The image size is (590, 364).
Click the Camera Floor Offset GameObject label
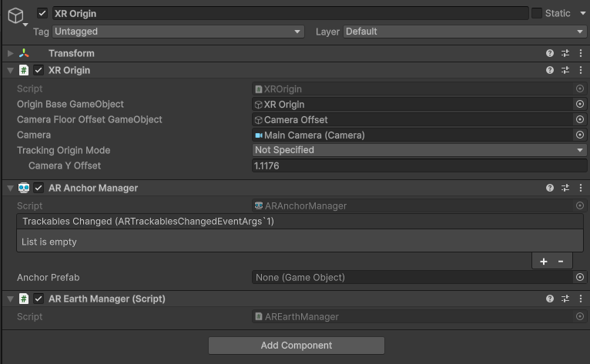89,119
